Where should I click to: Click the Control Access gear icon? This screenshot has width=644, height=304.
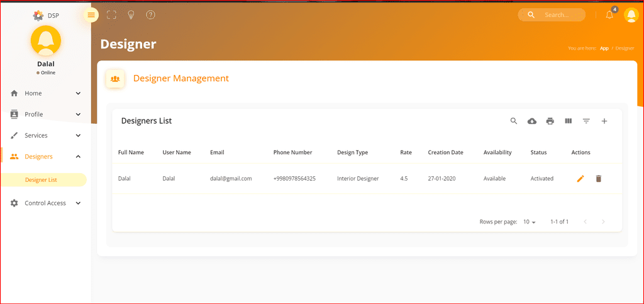tap(14, 203)
